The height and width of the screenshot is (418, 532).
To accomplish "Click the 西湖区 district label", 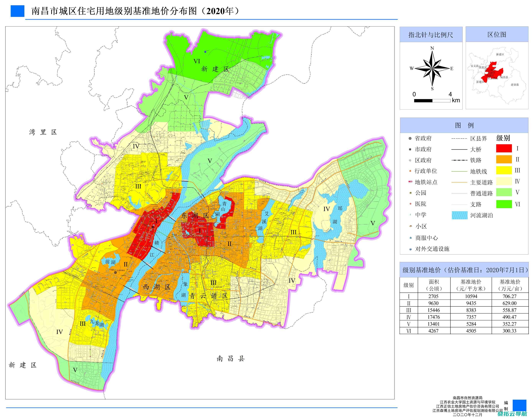I will pos(157,287).
